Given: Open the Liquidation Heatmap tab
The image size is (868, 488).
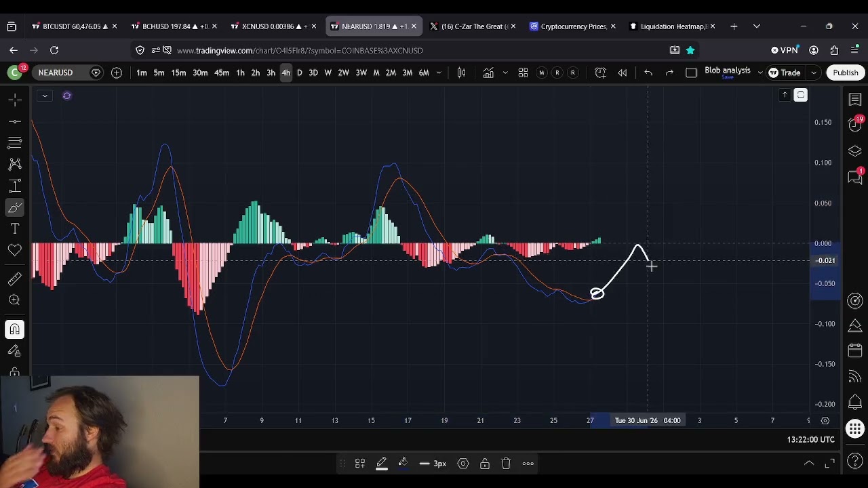Looking at the screenshot, I should (x=673, y=26).
